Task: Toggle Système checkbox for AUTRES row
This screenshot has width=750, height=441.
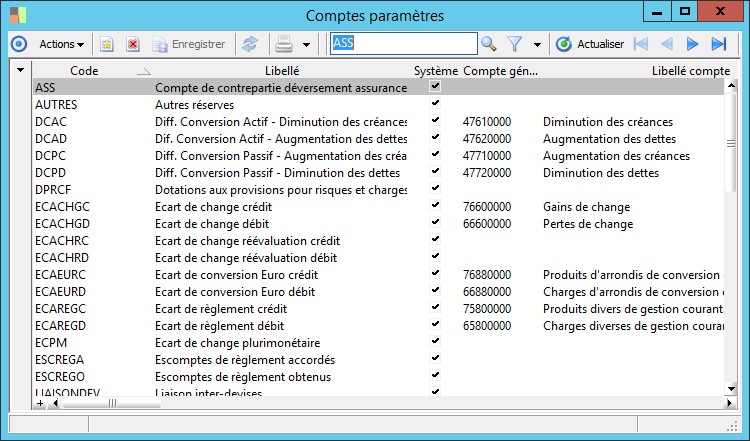Action: tap(435, 104)
